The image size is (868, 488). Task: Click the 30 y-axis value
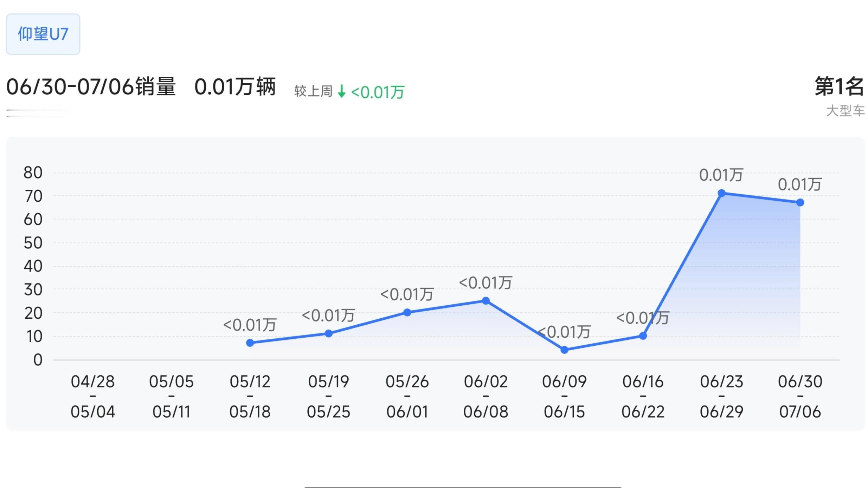tap(33, 290)
